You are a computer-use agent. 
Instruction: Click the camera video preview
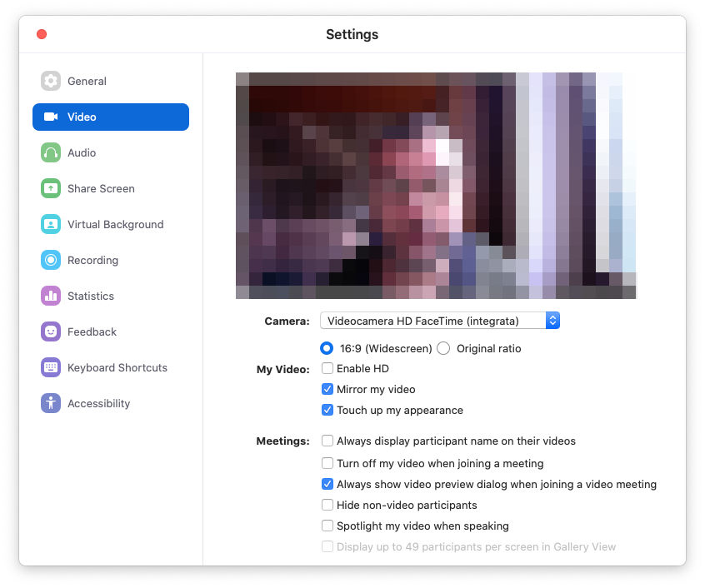tap(436, 185)
